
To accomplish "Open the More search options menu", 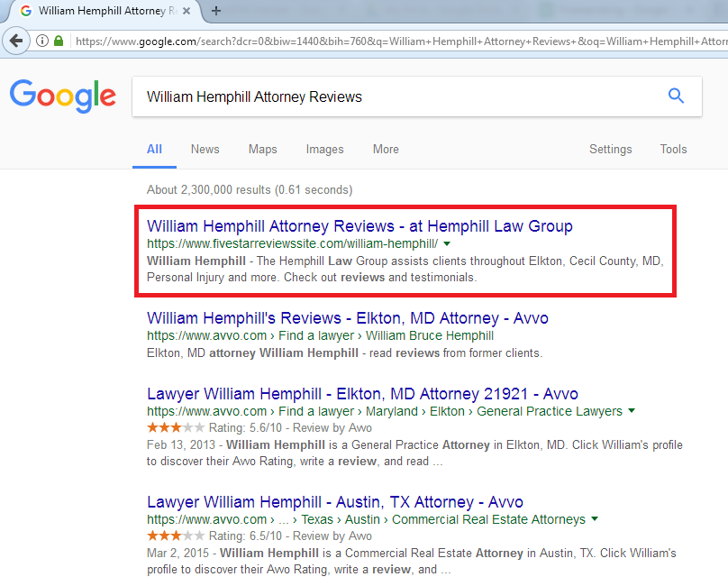I will [x=386, y=149].
